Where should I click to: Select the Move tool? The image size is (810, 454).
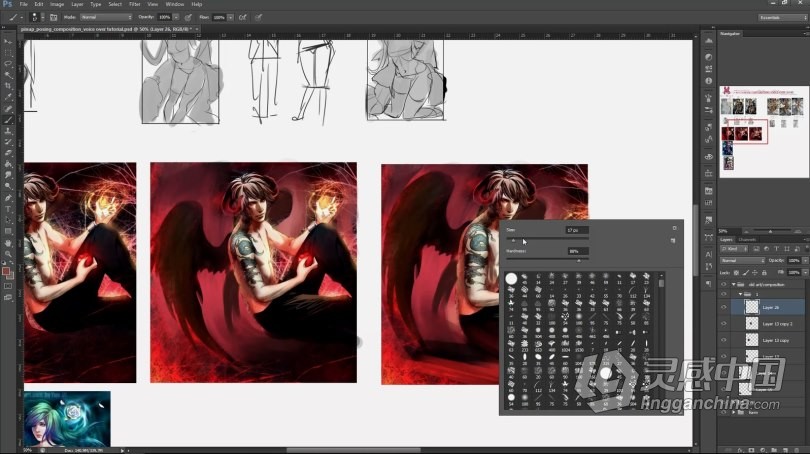click(8, 41)
